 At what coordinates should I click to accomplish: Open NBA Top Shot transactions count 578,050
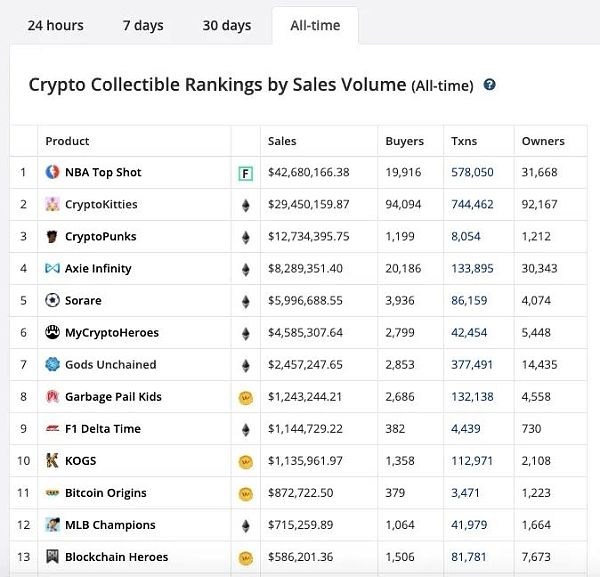click(x=472, y=172)
